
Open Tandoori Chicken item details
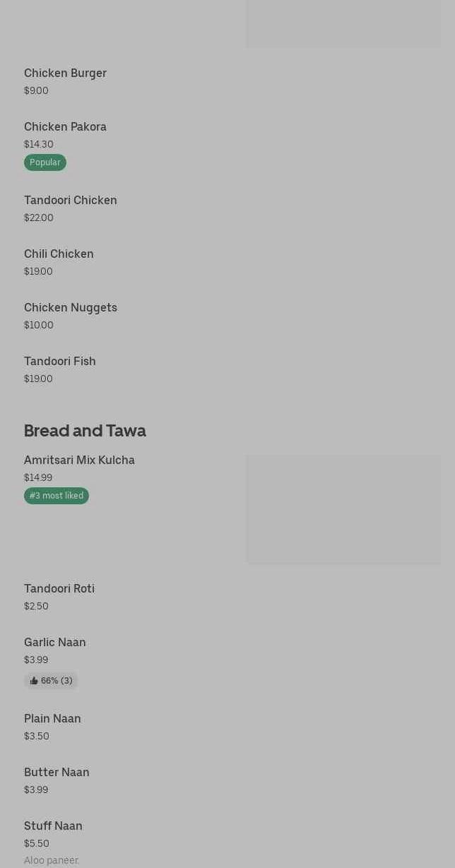pyautogui.click(x=71, y=201)
